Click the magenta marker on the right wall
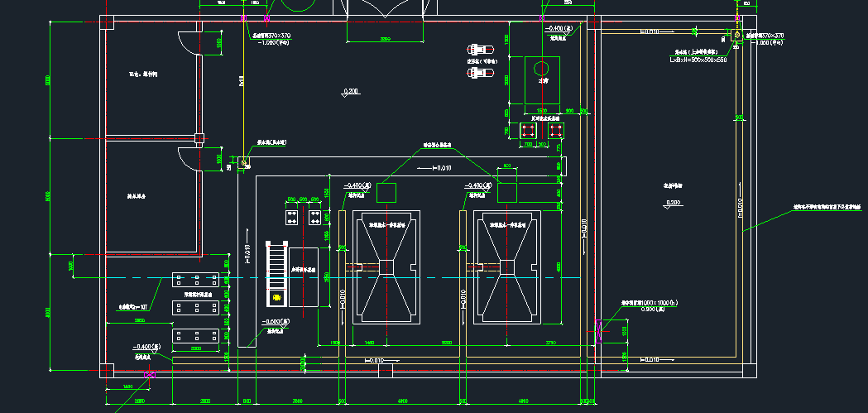 597,331
